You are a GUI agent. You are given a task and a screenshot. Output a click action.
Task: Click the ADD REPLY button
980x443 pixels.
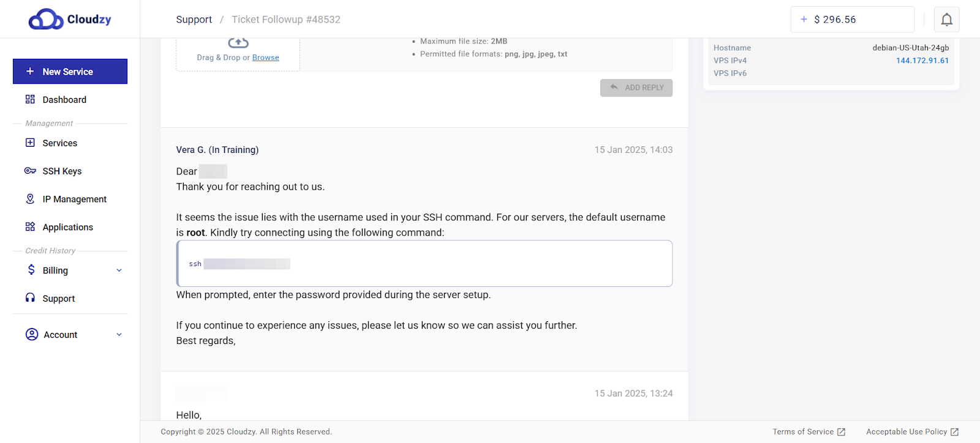coord(636,87)
